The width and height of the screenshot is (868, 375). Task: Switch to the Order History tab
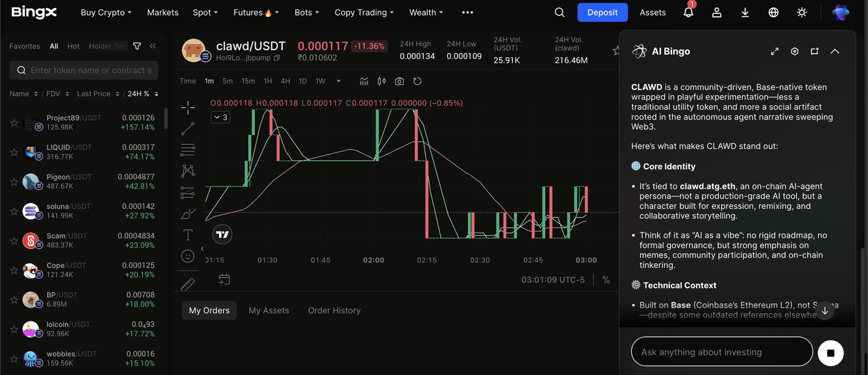pos(334,311)
